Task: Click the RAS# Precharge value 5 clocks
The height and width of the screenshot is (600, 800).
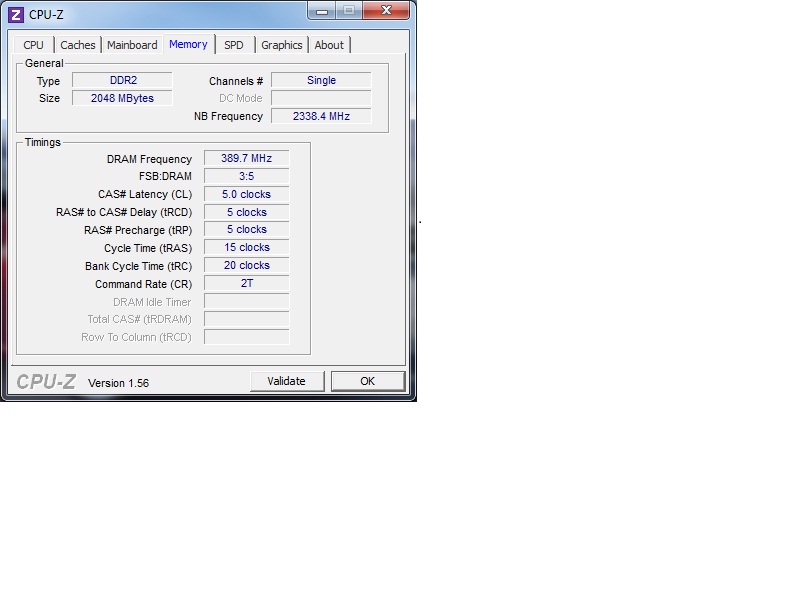Action: tap(246, 230)
